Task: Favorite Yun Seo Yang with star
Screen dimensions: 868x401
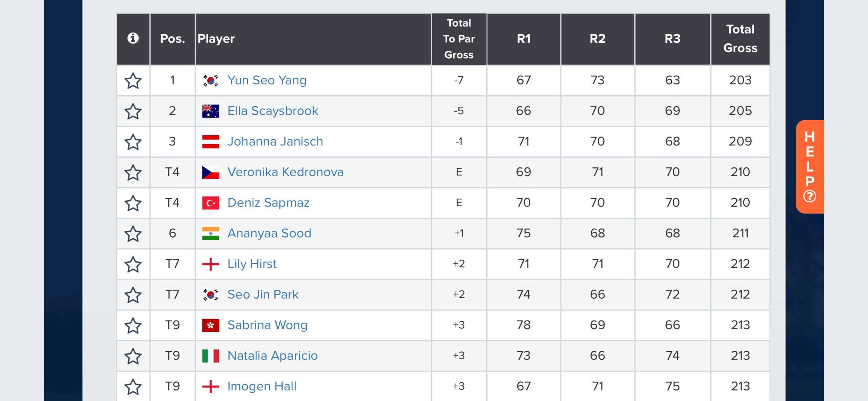Action: click(x=133, y=81)
